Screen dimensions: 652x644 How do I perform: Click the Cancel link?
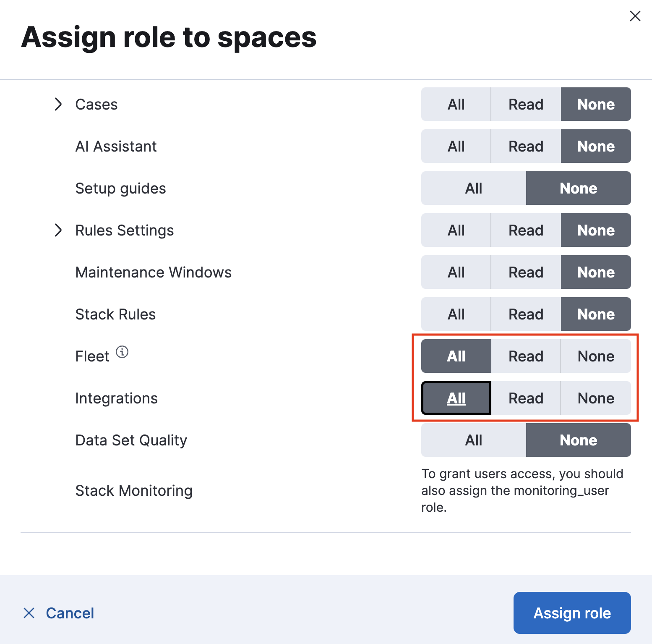[x=70, y=613]
